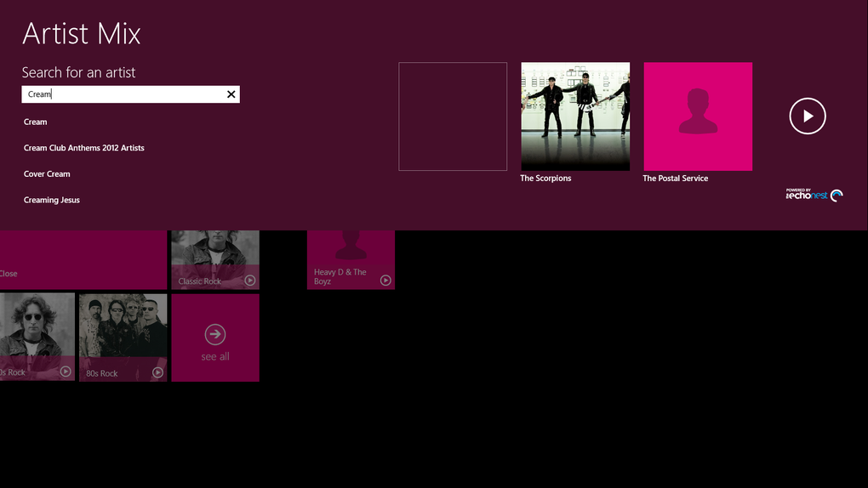Viewport: 868px width, 488px height.
Task: Click The Postal Service name label
Action: click(x=676, y=179)
